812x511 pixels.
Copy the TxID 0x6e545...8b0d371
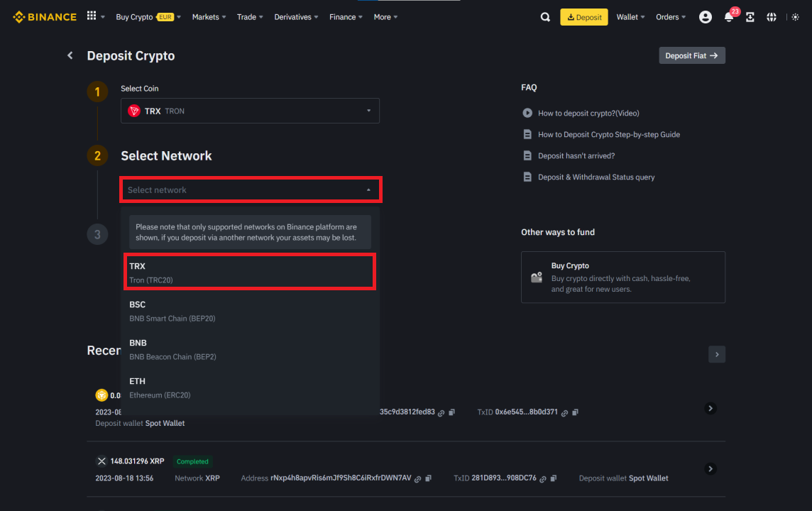576,412
